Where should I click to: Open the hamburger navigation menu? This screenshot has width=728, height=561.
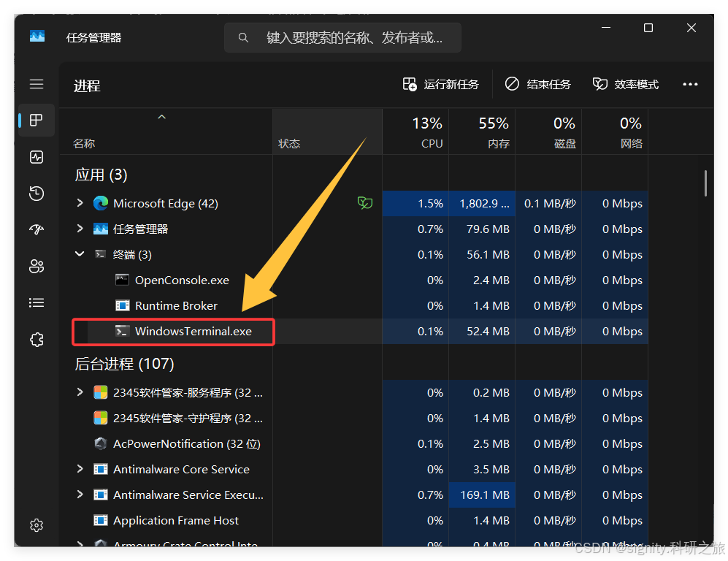tap(37, 84)
